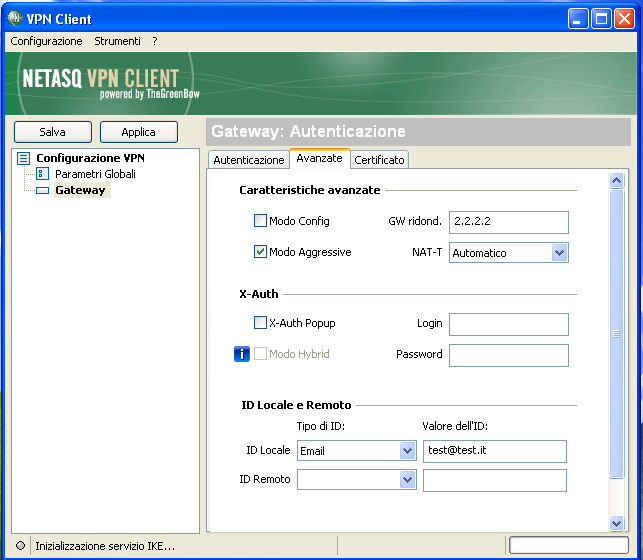Uncheck the Modo Aggressive checkbox

tap(260, 252)
